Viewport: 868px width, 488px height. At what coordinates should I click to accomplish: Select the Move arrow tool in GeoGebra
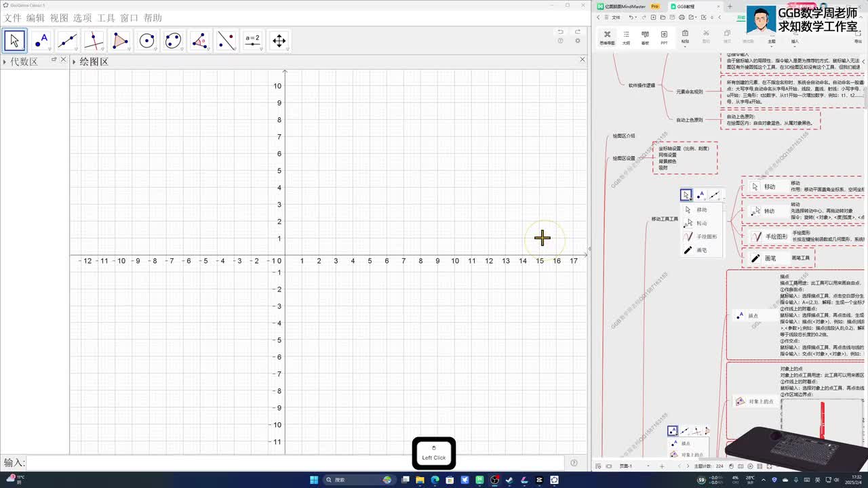(x=14, y=41)
